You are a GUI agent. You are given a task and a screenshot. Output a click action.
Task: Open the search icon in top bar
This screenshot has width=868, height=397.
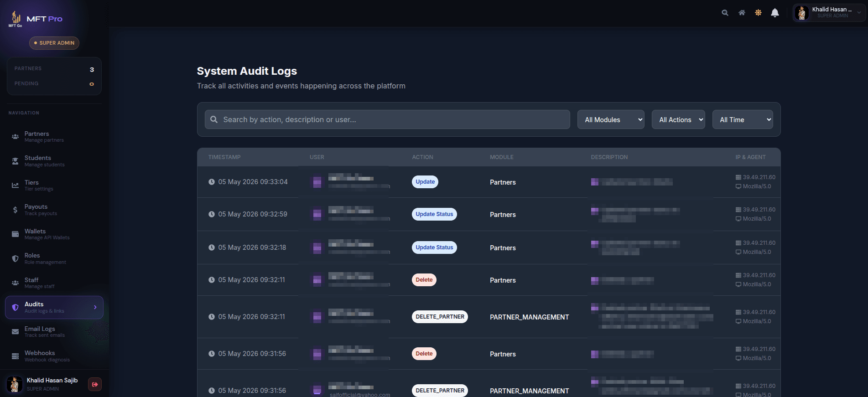pyautogui.click(x=725, y=13)
